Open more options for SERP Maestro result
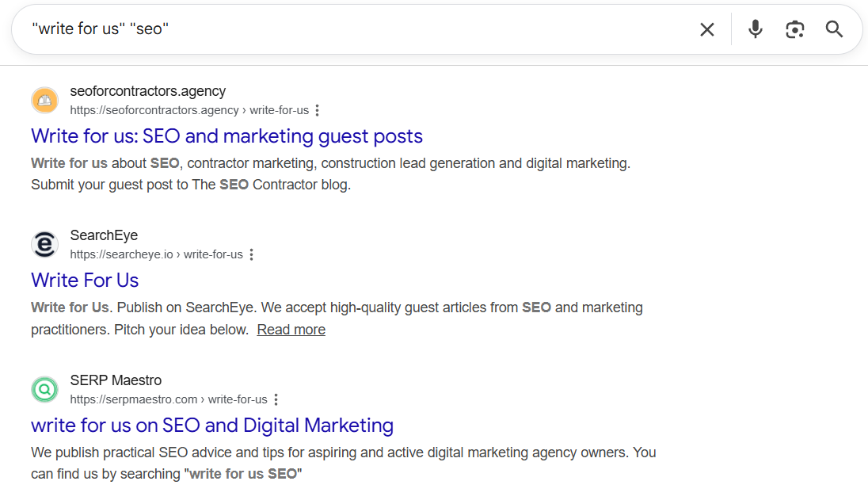The image size is (868, 504). (x=276, y=399)
